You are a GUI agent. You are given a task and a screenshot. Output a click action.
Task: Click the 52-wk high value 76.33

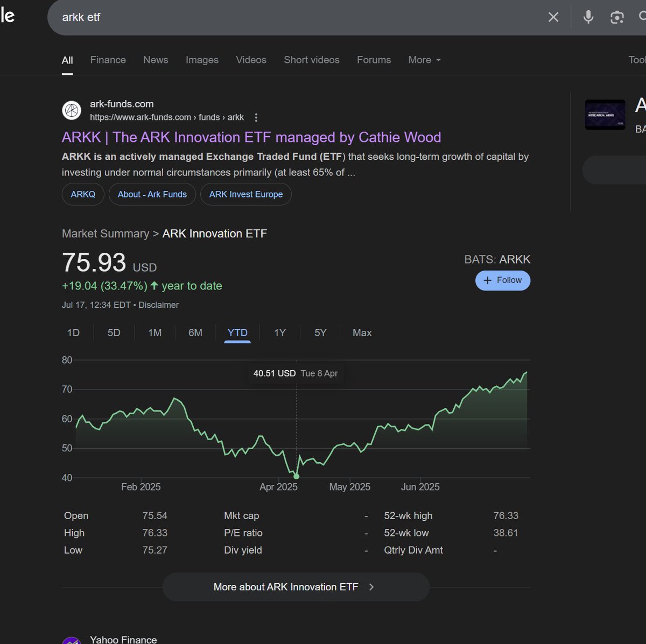coord(506,516)
